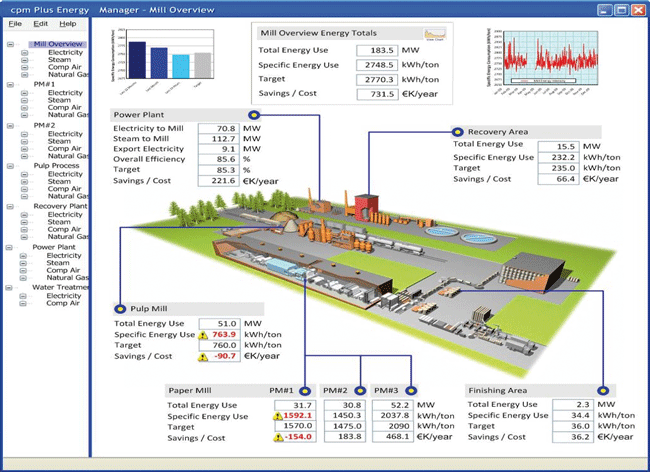Click the Pulp Mill panel header
Viewport: 650px width, 472px height.
click(x=189, y=309)
